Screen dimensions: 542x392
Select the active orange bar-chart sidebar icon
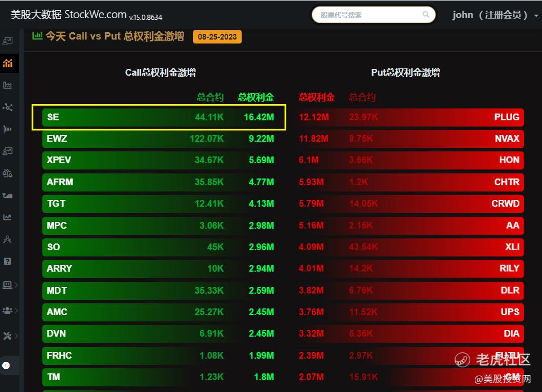pos(7,63)
